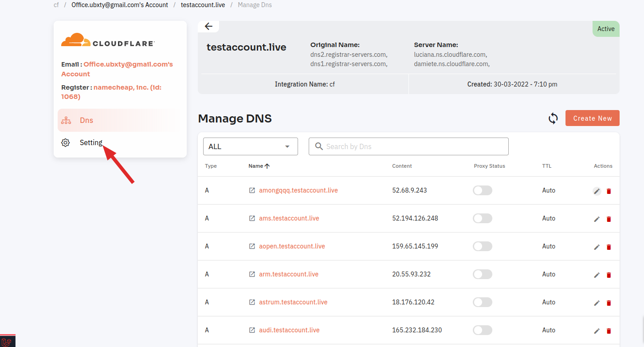644x347 pixels.
Task: Click IP address 159.65.145.199
Action: pyautogui.click(x=415, y=246)
